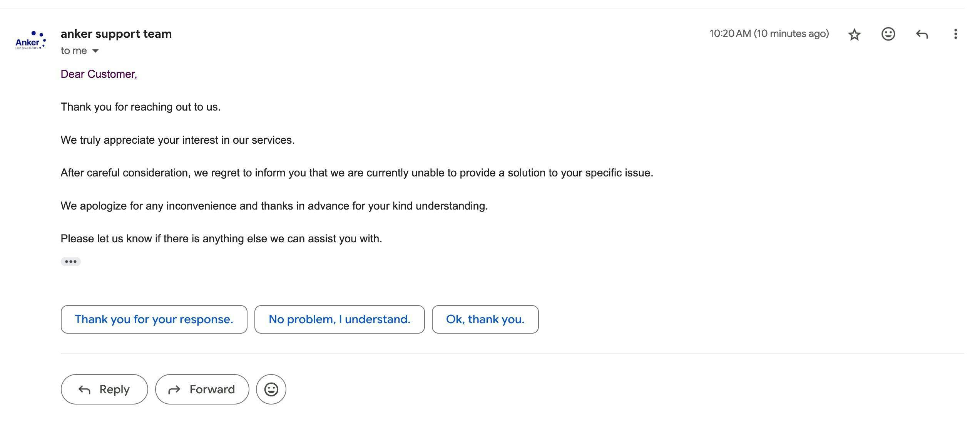Click the Anker Innovations sender avatar
The image size is (980, 423).
(x=30, y=41)
